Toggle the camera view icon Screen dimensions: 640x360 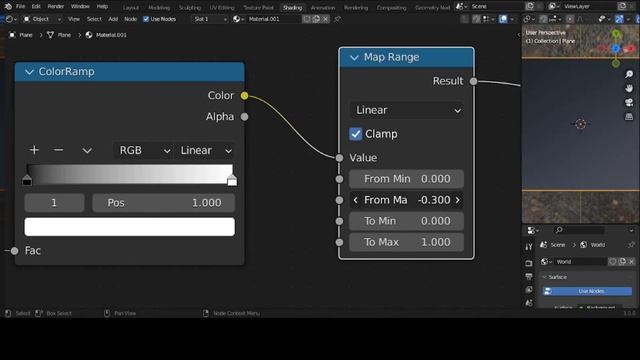tap(629, 102)
